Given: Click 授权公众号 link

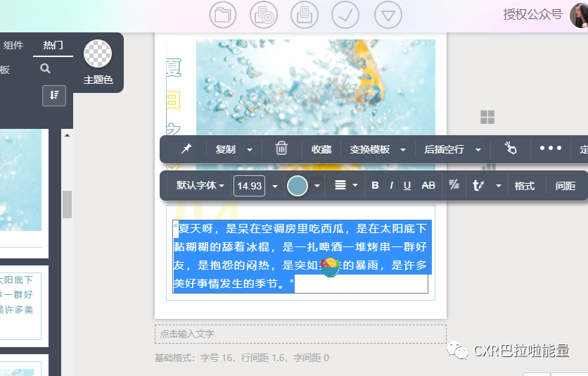Looking at the screenshot, I should [532, 15].
